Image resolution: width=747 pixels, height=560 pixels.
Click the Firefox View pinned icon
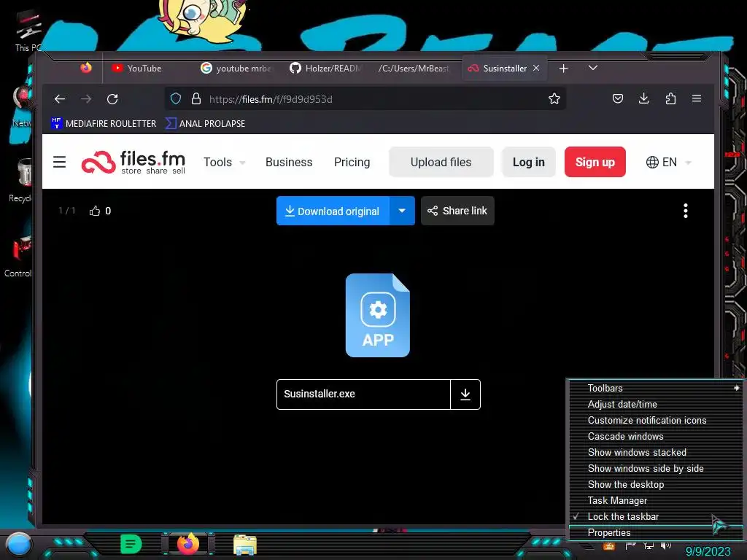pos(86,68)
